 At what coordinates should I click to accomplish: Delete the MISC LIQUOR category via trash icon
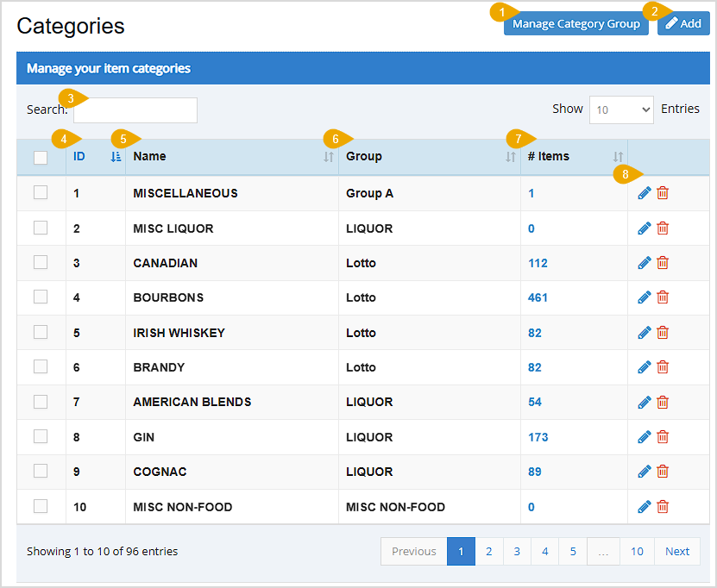(662, 228)
